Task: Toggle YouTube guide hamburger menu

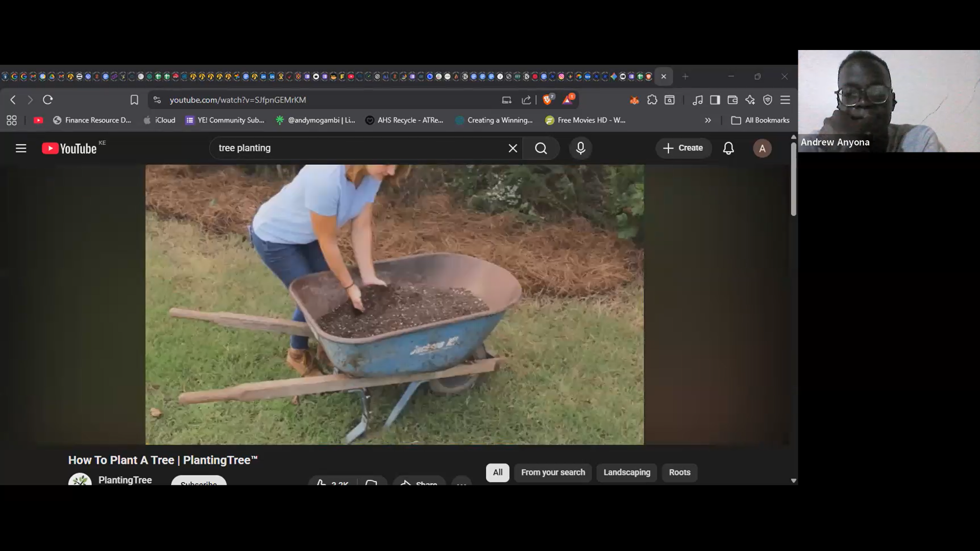Action: (21, 148)
